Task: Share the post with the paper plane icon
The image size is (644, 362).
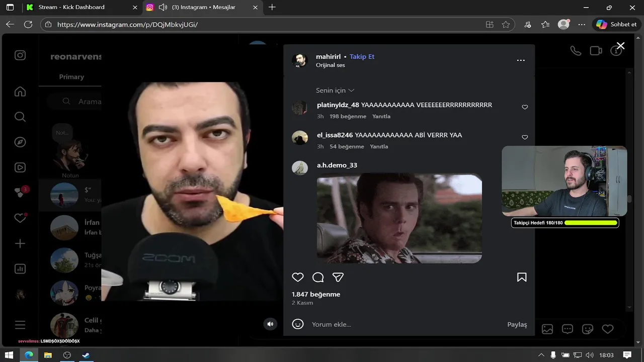Action: pyautogui.click(x=338, y=277)
